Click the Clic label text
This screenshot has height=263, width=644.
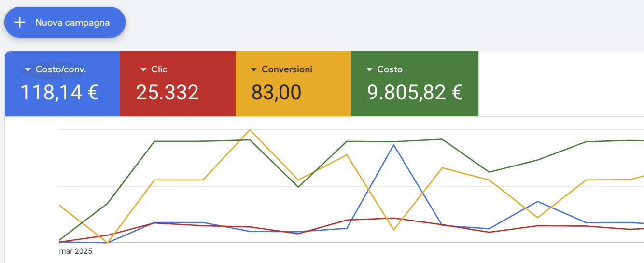pyautogui.click(x=159, y=69)
